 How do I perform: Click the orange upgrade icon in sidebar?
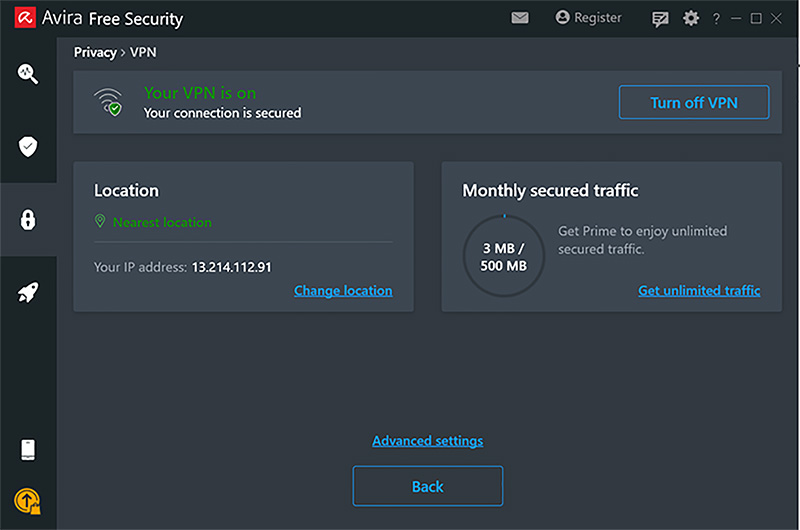coord(28,501)
